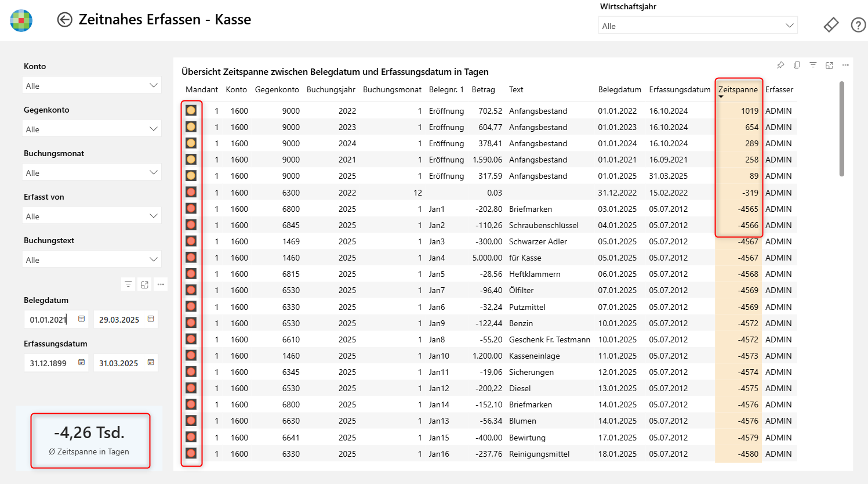The height and width of the screenshot is (484, 868).
Task: Expand the Wirtschaftsjahr dropdown
Action: pyautogui.click(x=698, y=26)
